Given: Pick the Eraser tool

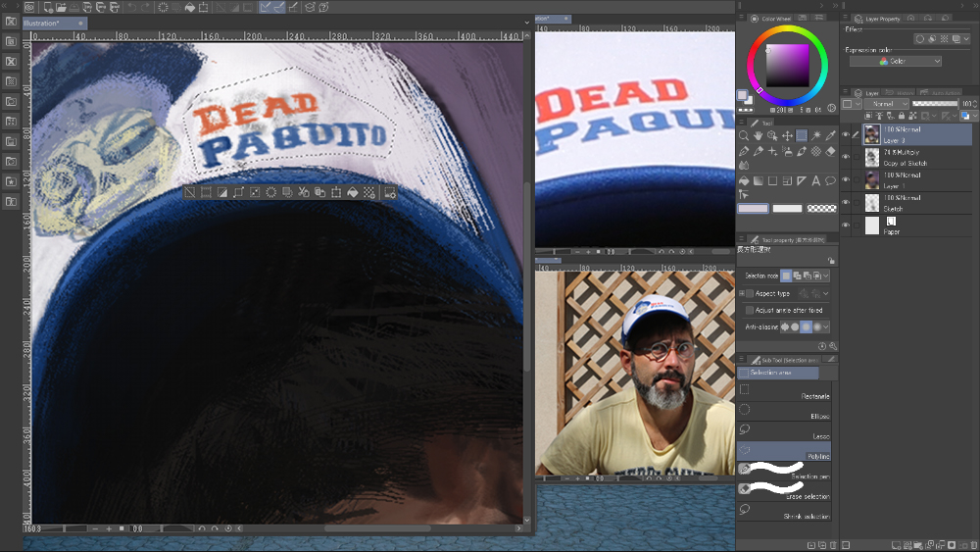Looking at the screenshot, I should point(831,152).
